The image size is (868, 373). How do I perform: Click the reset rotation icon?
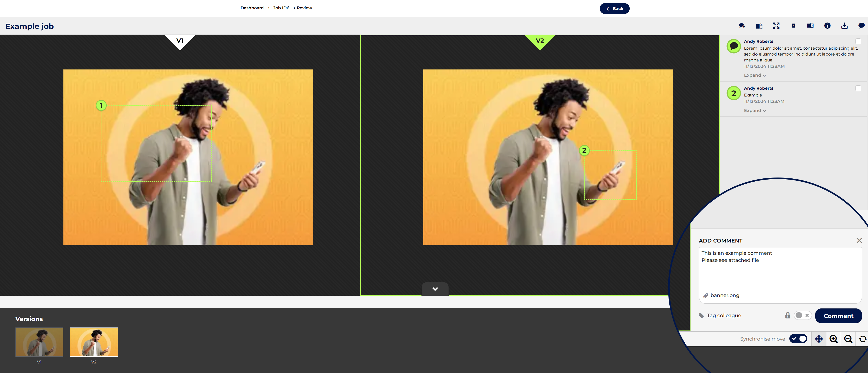coord(863,339)
